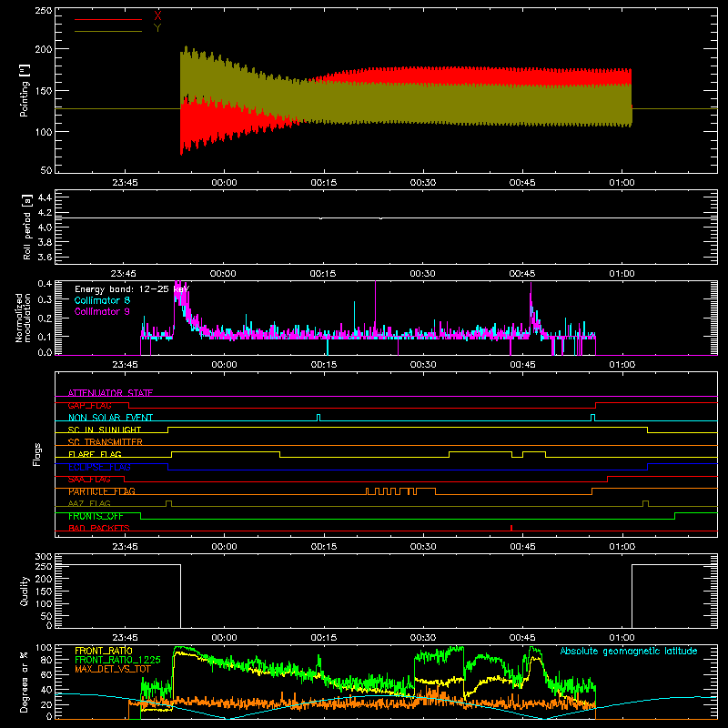
Task: Click the '60' tick on the Degrees or % axis
Action: pos(46,674)
